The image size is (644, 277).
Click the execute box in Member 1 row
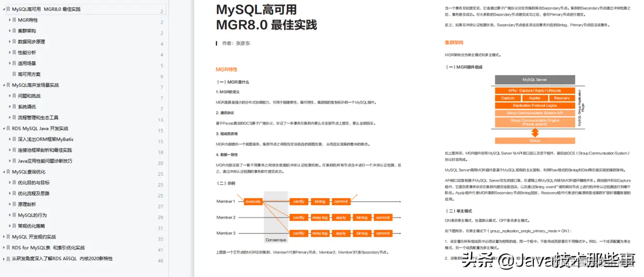[253, 201]
